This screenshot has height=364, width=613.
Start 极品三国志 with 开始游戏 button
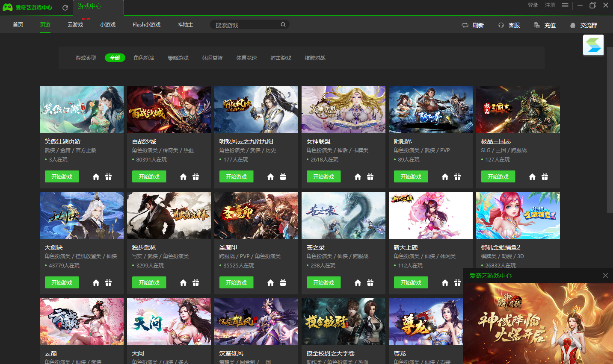tap(498, 176)
